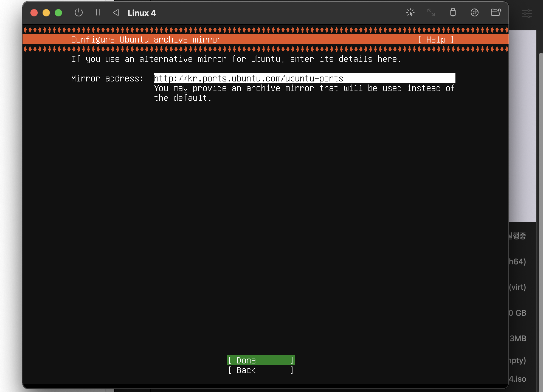The height and width of the screenshot is (392, 543).
Task: Click the 'Configure Ubuntu archive mirror' heading
Action: pyautogui.click(x=146, y=40)
